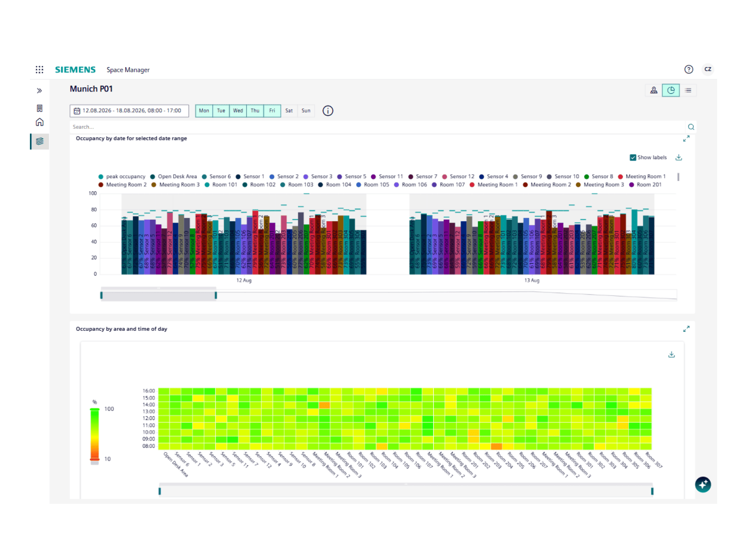Expand occupancy by area heatmap fullscreen

click(x=686, y=329)
